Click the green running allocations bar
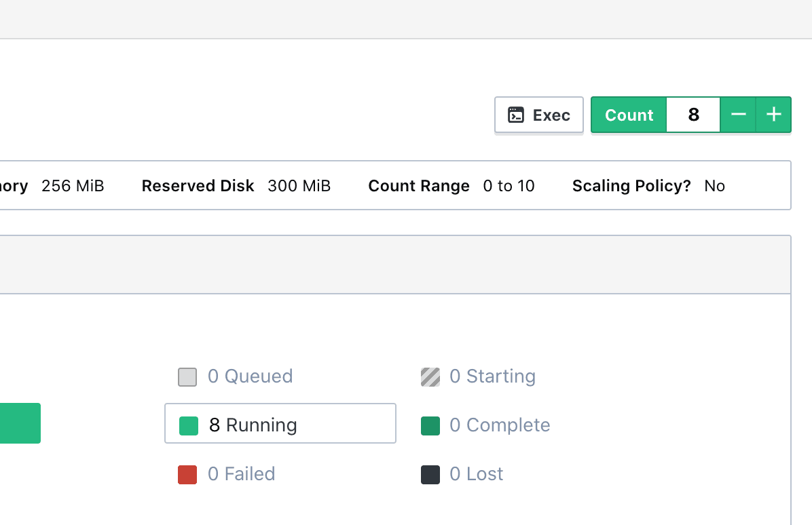812x525 pixels. tap(20, 423)
